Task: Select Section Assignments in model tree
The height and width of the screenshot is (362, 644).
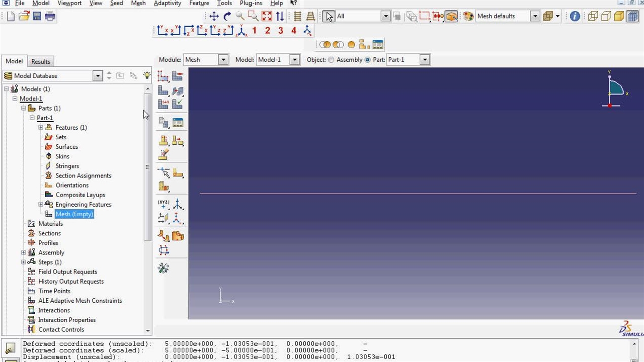Action: tap(83, 175)
